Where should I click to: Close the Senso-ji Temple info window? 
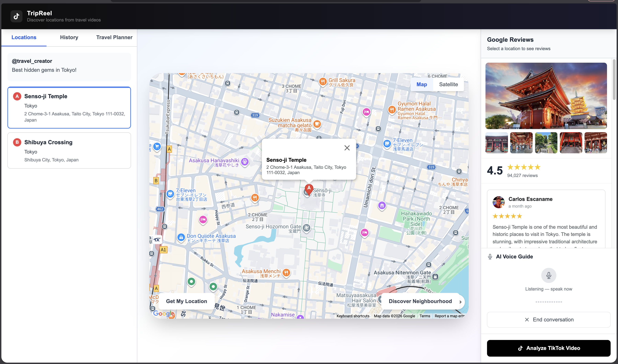click(347, 148)
